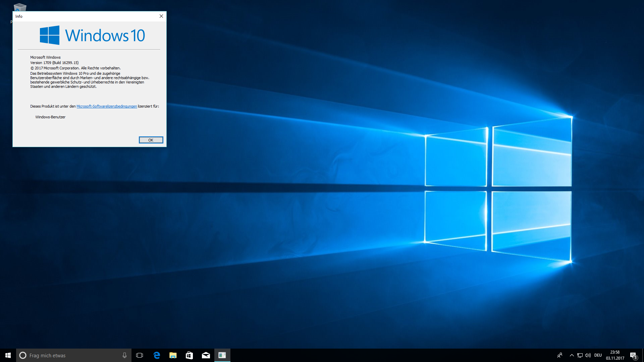Open the Microsoft Store taskbar icon
Screen dimensions: 644x362
(x=189, y=355)
